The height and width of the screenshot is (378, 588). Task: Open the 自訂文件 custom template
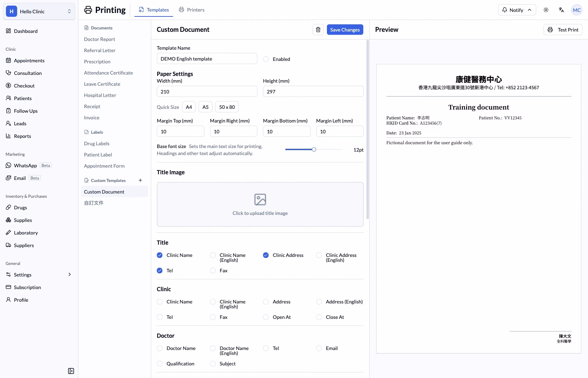coord(94,203)
